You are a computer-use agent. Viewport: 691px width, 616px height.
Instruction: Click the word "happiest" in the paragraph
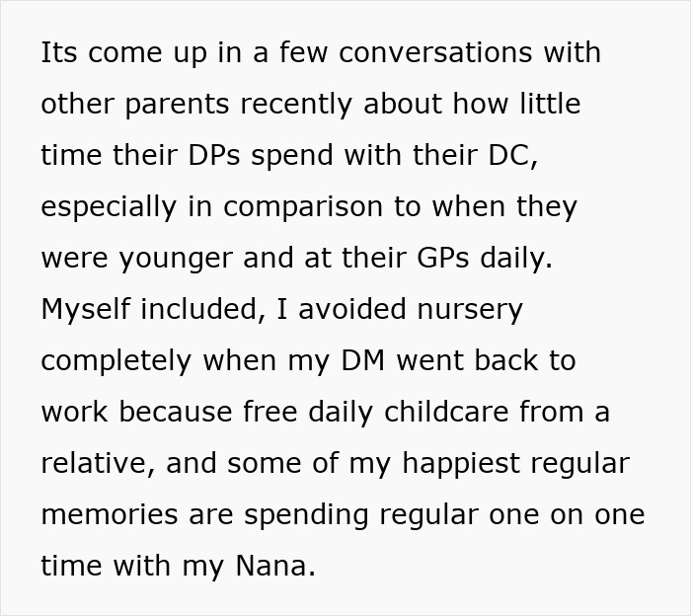[x=461, y=464]
